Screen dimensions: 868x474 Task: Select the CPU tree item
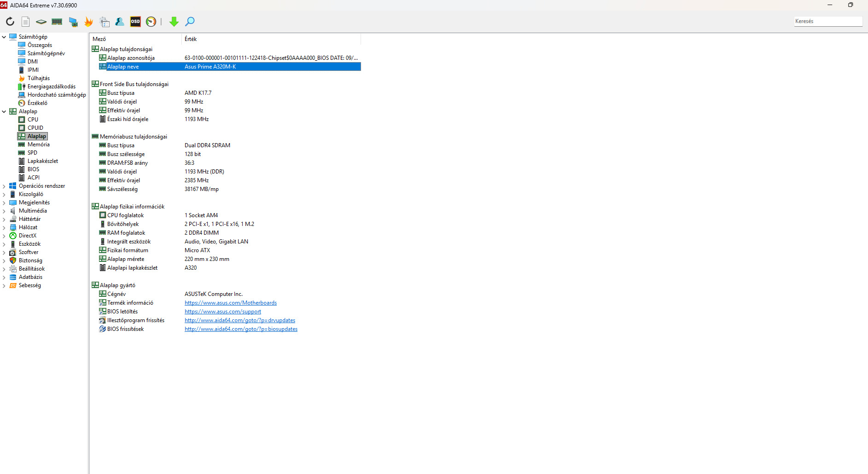click(x=33, y=120)
